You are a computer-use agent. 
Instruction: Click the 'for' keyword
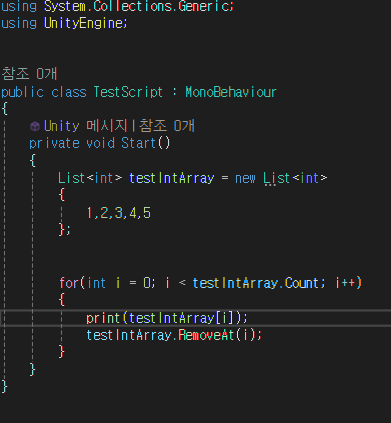[69, 283]
